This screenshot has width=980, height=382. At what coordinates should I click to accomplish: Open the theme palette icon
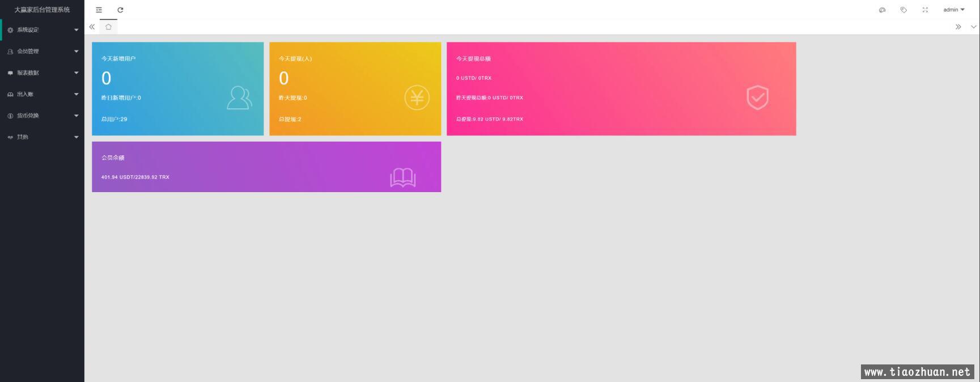point(882,10)
